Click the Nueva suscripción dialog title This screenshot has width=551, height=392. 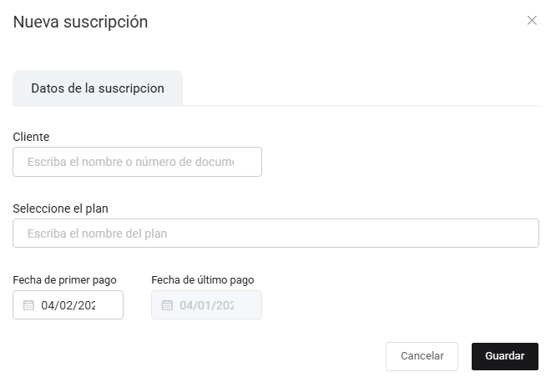tap(80, 23)
